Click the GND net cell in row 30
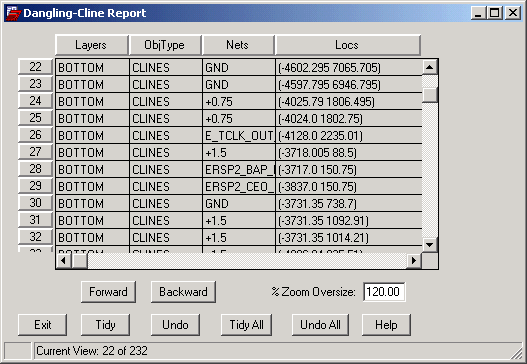Screen dimensions: 527x364 (x=239, y=203)
